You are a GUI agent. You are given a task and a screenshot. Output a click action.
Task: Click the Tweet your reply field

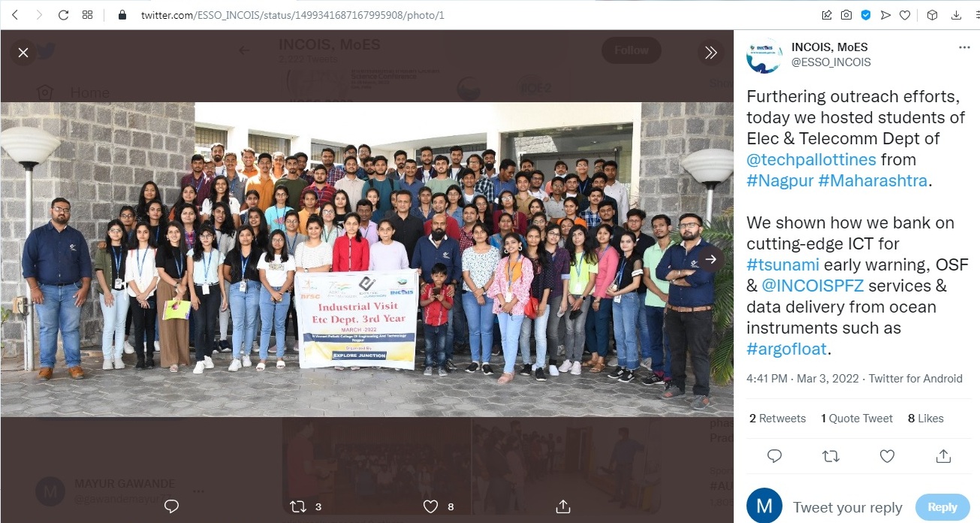tap(848, 507)
